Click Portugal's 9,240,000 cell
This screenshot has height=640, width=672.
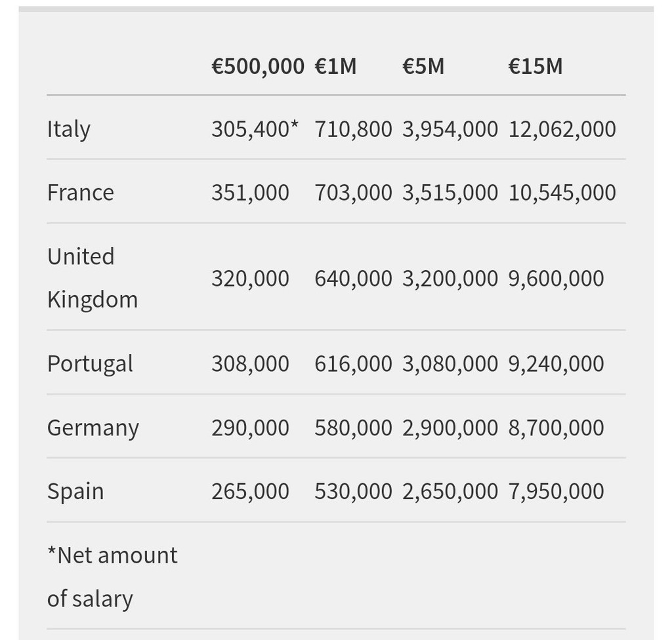point(556,363)
